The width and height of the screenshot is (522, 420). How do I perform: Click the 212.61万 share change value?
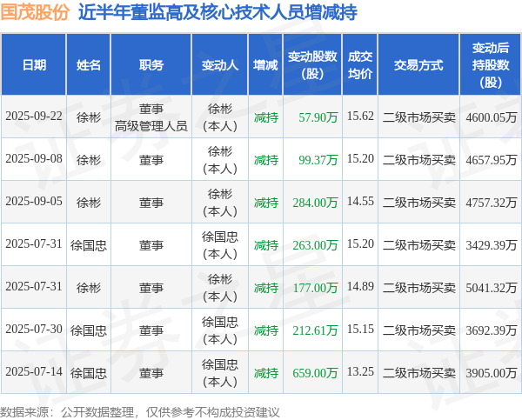tap(315, 330)
